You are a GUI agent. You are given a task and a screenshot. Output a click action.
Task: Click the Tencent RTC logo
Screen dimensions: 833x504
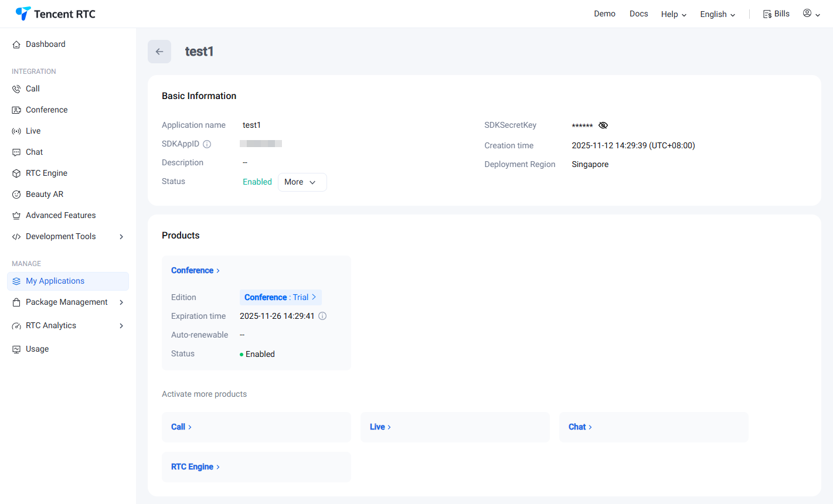tap(56, 14)
